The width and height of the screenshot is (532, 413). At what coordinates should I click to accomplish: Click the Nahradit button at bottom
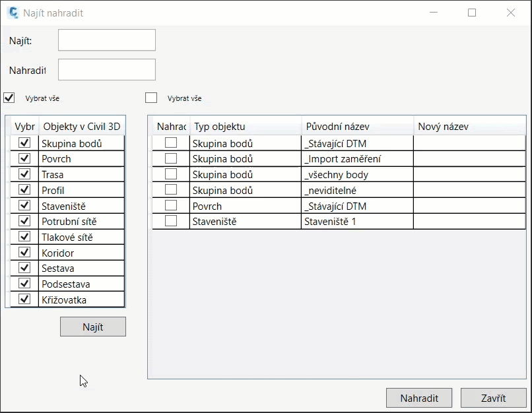(x=419, y=398)
